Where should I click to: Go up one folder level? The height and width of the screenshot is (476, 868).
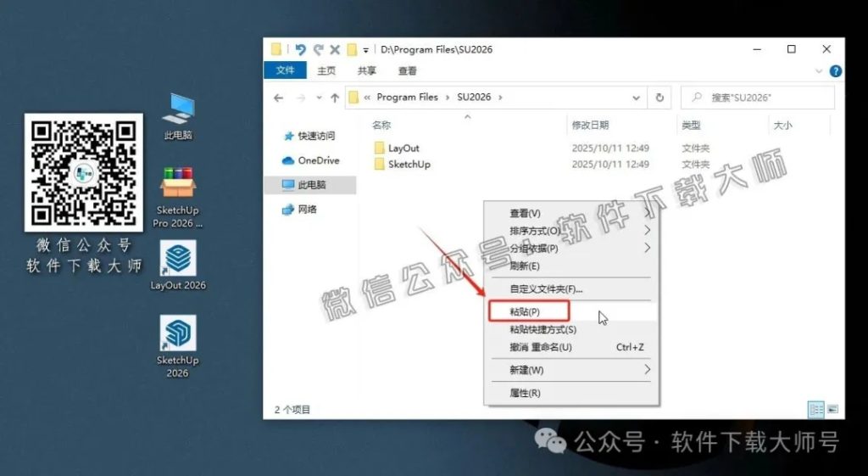(x=335, y=98)
